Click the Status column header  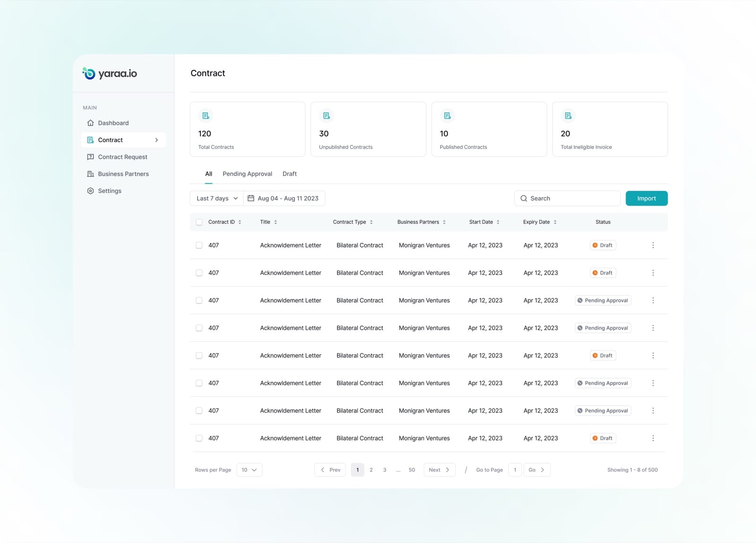coord(603,222)
